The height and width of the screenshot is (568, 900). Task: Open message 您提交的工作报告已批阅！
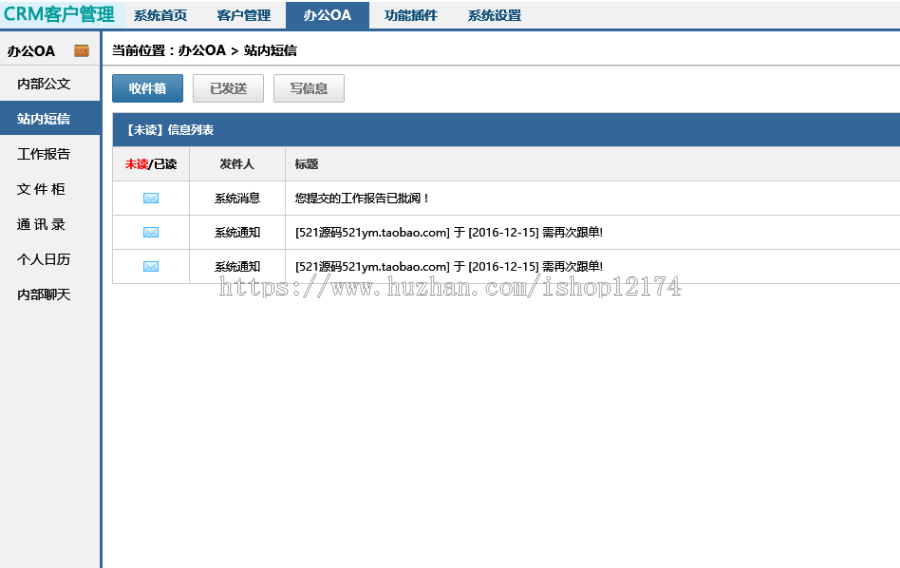(x=362, y=199)
